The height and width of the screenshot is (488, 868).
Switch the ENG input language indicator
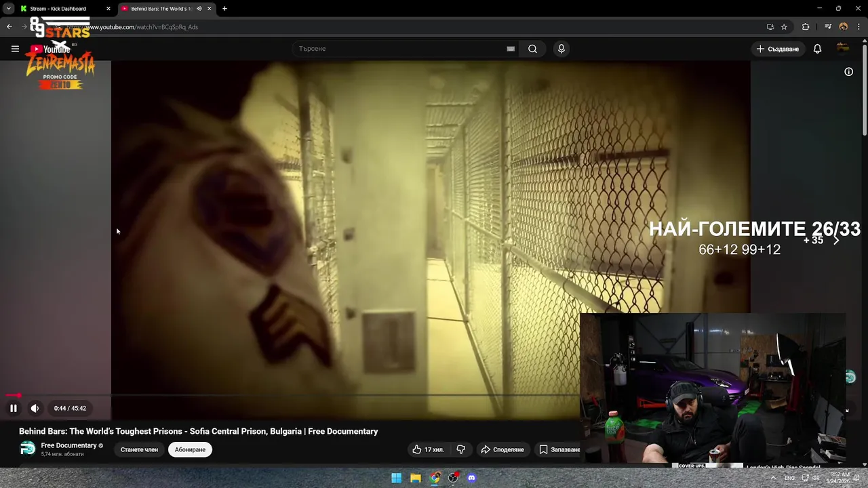tap(789, 478)
